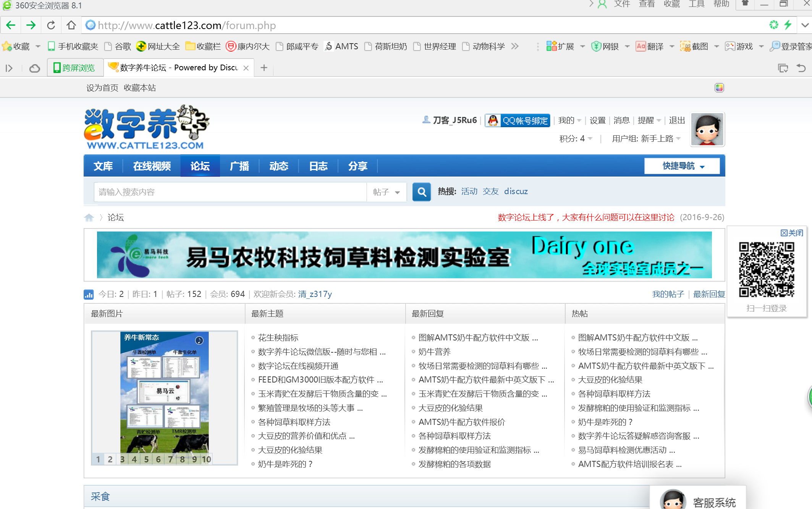Open 手机收藏夹 mobile favorites
Image resolution: width=812 pixels, height=509 pixels.
pyautogui.click(x=73, y=47)
